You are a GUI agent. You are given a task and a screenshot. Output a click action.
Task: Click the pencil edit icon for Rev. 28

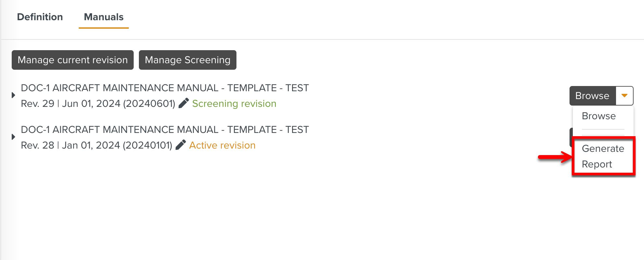click(x=181, y=145)
